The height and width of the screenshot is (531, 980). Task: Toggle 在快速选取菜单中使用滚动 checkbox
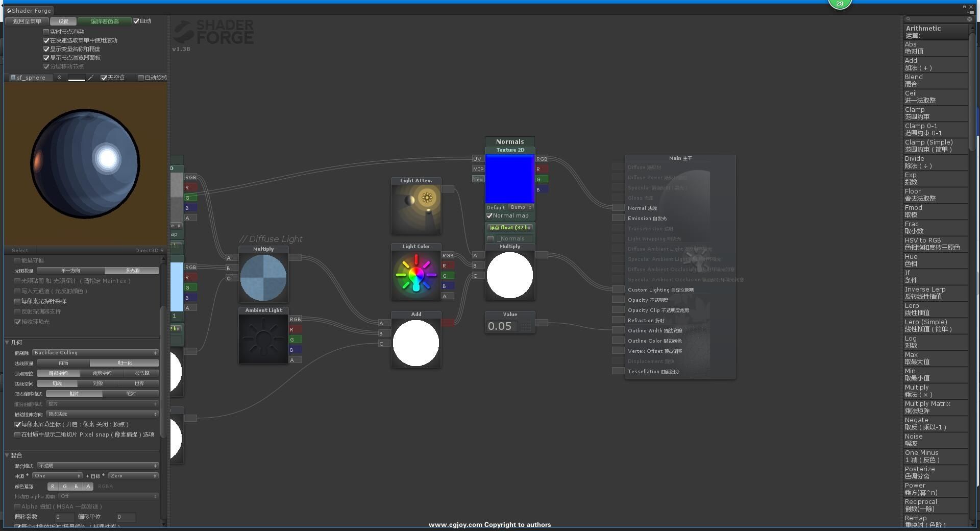[x=46, y=40]
